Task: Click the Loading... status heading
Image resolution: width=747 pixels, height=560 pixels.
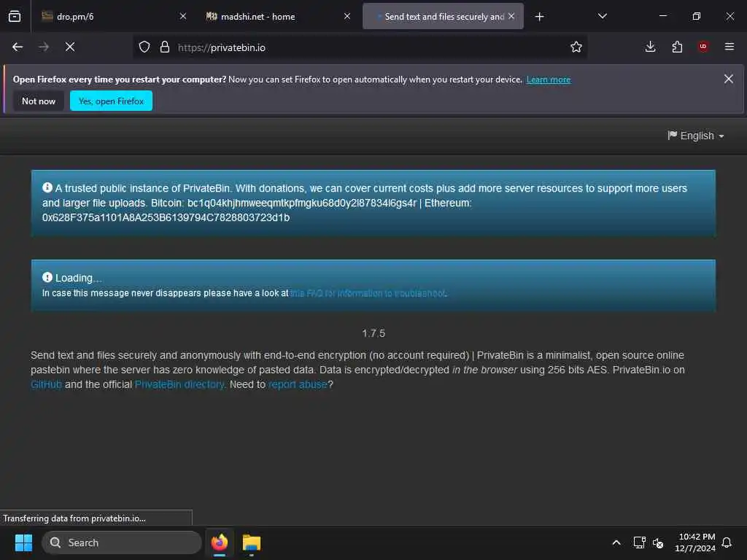Action: tap(78, 278)
